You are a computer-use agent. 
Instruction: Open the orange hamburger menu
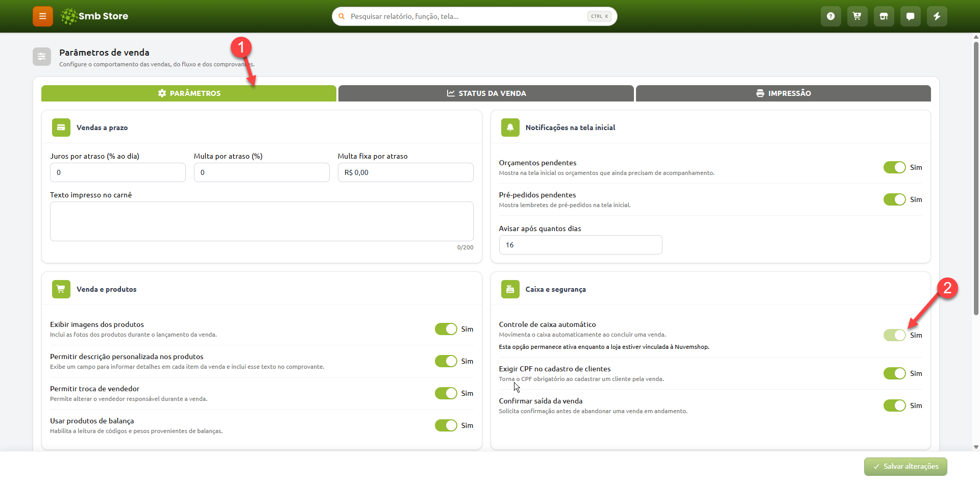click(43, 16)
